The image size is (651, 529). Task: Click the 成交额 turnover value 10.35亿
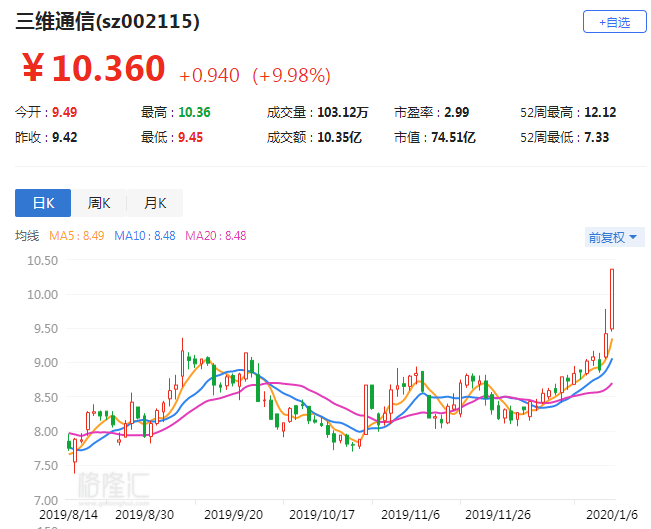coord(339,137)
